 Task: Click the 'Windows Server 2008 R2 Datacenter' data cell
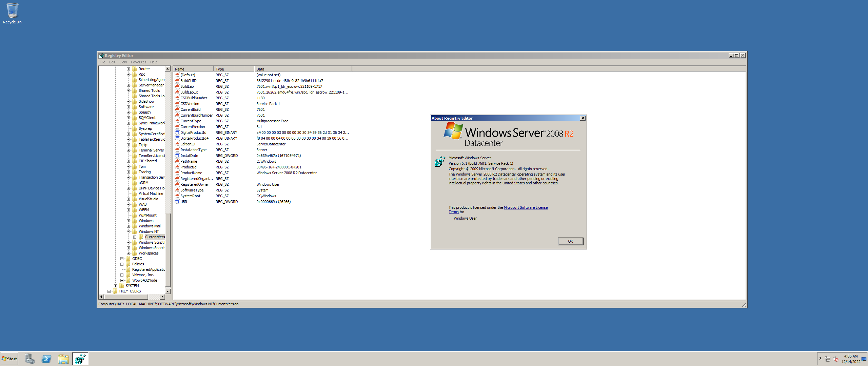(286, 173)
